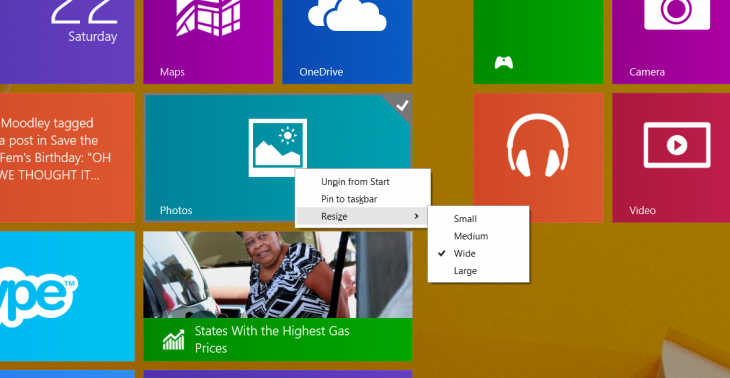The image size is (730, 378).
Task: Set tile size to Large
Action: pos(478,270)
